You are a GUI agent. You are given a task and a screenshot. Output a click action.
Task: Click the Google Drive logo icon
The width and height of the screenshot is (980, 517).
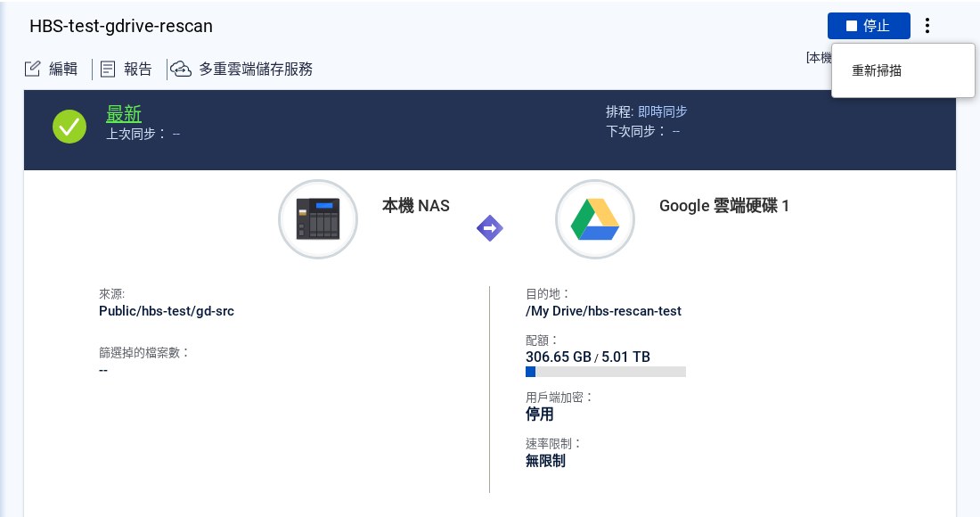coord(595,219)
